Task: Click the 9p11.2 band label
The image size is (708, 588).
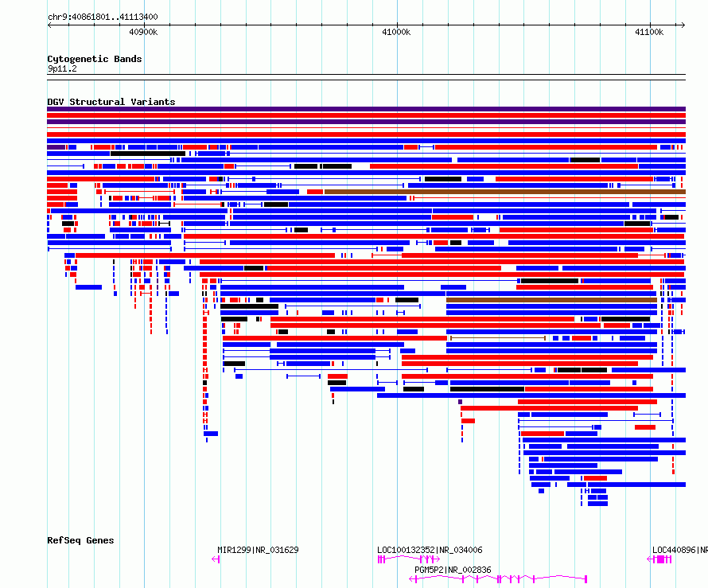Action: point(62,68)
